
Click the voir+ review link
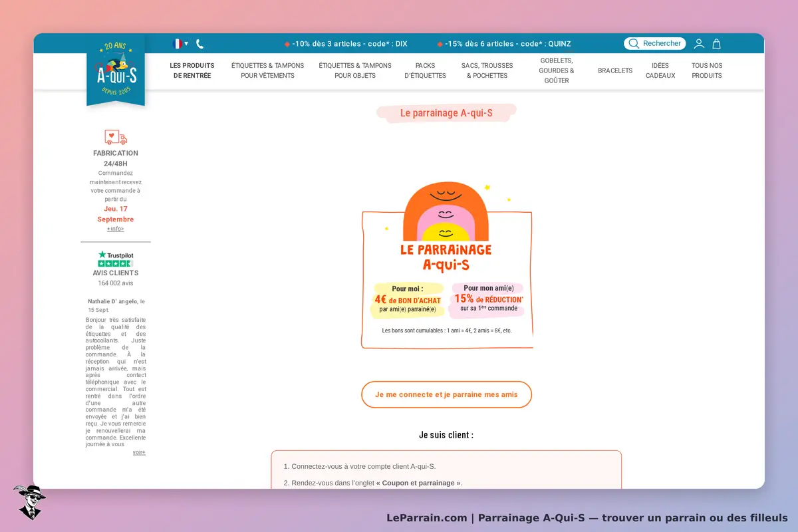click(139, 452)
